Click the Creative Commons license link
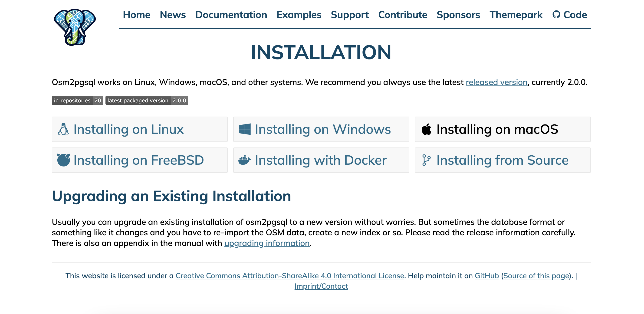The height and width of the screenshot is (314, 644). pyautogui.click(x=290, y=275)
